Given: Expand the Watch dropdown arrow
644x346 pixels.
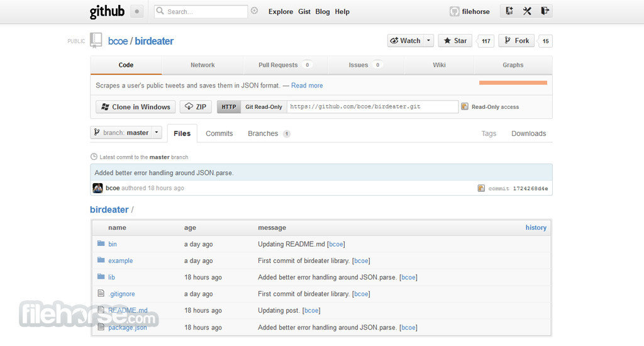Looking at the screenshot, I should point(428,41).
